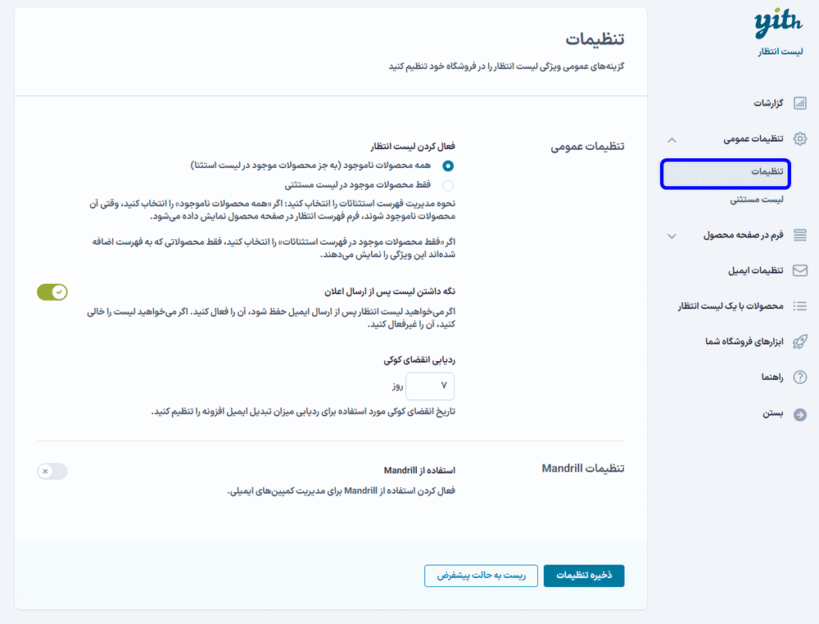Click the 'لیست انتظار' text under logo

pos(780,51)
